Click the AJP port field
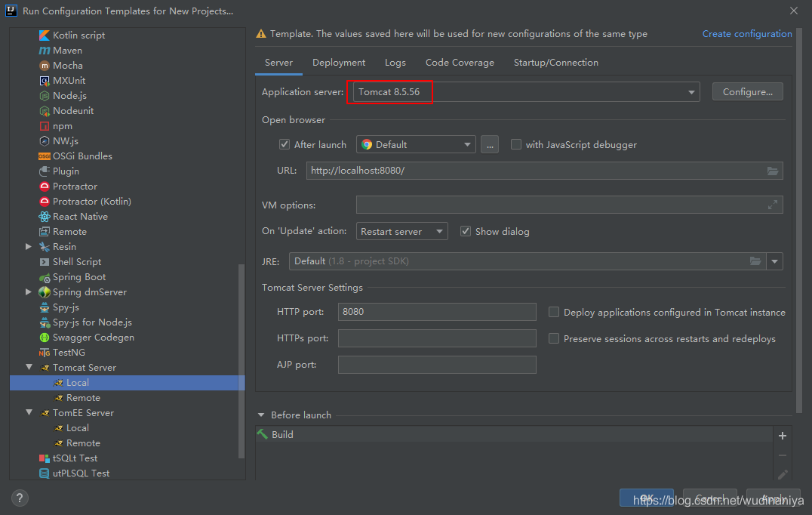The height and width of the screenshot is (515, 812). point(437,365)
